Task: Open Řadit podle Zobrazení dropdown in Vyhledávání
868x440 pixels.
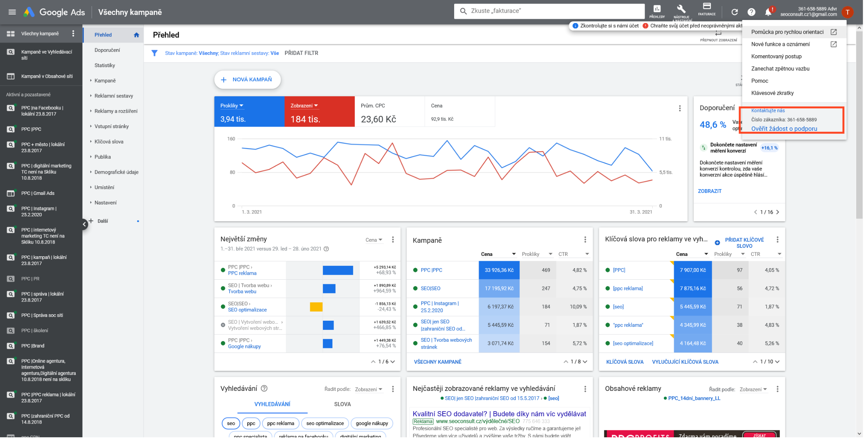Action: [x=371, y=391]
